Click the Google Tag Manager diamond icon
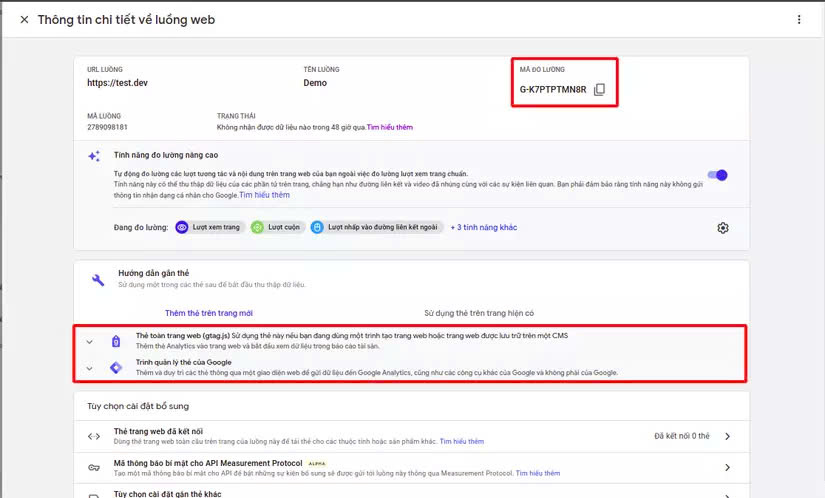The height and width of the screenshot is (498, 825). [x=116, y=368]
